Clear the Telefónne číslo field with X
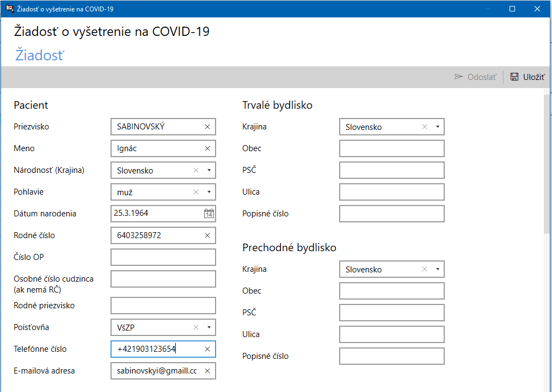 point(207,349)
